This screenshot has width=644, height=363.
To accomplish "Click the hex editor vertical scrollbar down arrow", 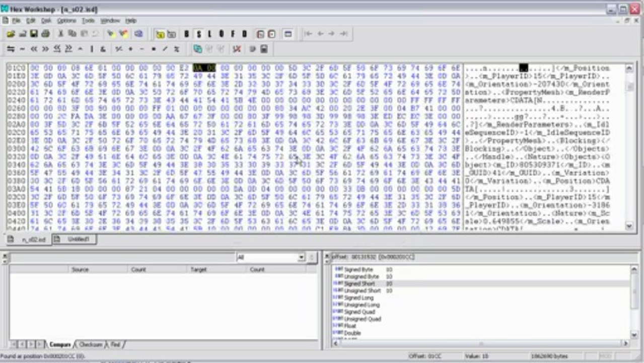I will (x=629, y=226).
